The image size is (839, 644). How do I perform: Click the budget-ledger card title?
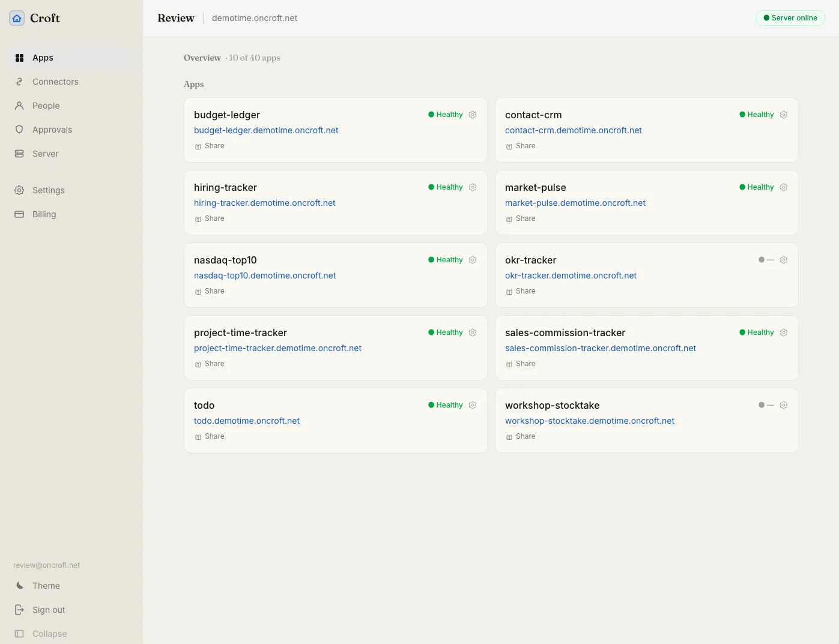(x=227, y=115)
